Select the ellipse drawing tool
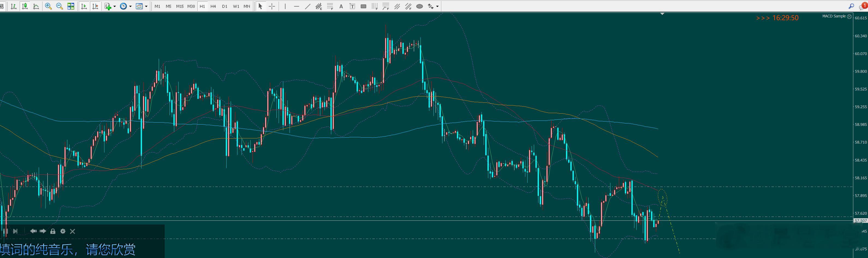Viewport: 868px width, 258px height. click(x=420, y=6)
